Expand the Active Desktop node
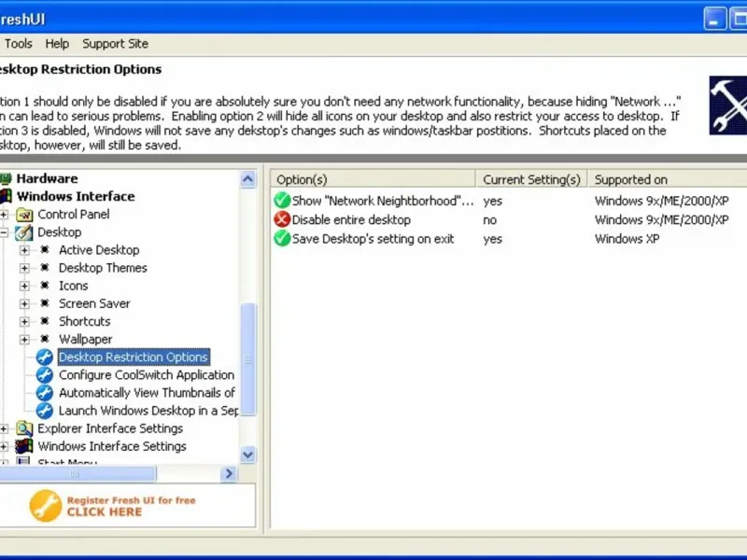Screen dimensions: 747x560 point(24,250)
